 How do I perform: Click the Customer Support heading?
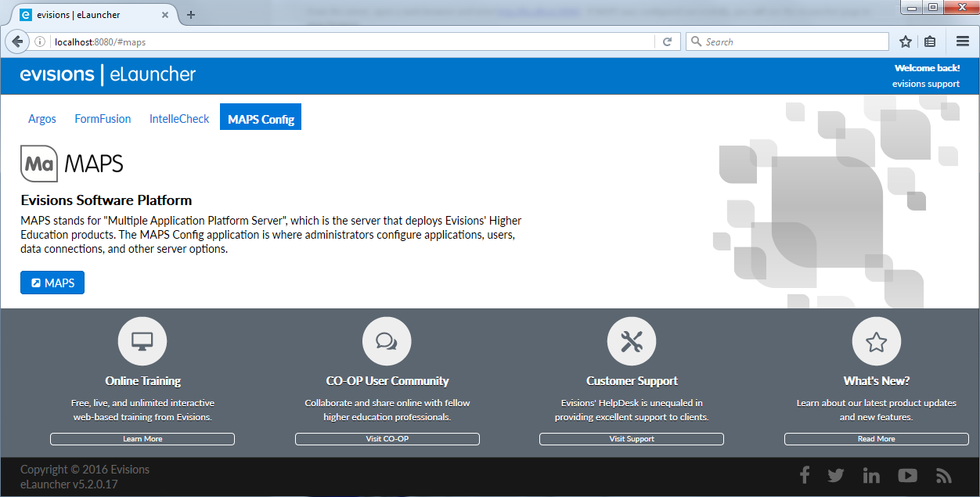click(632, 381)
